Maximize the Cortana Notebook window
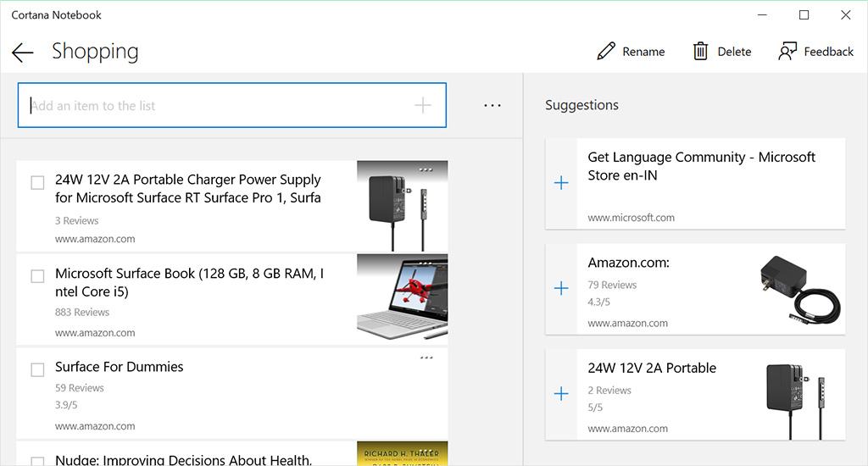 tap(804, 15)
